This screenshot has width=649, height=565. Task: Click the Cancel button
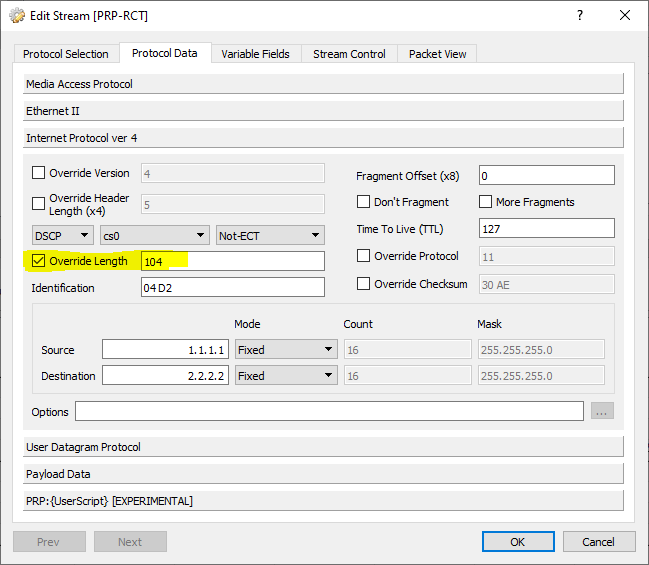pyautogui.click(x=599, y=542)
